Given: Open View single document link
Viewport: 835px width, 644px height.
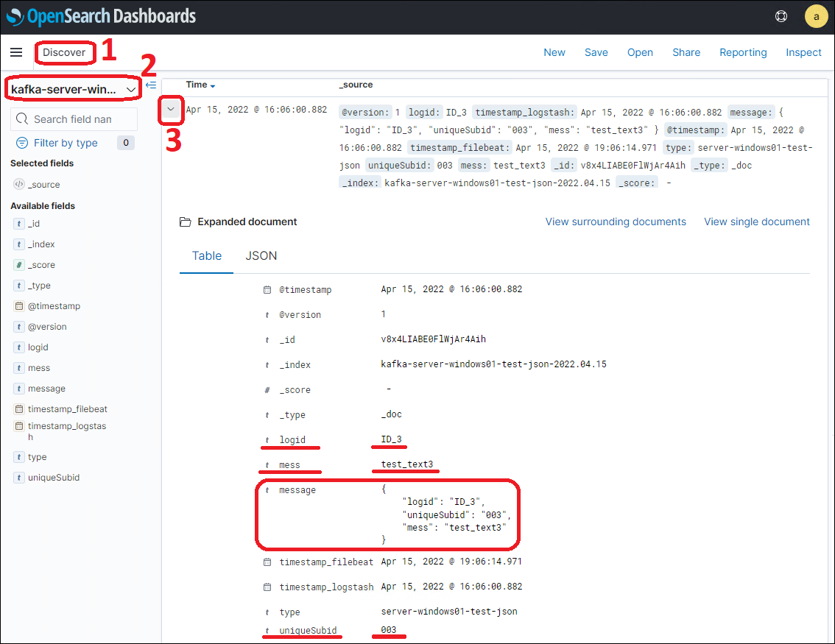Looking at the screenshot, I should click(x=757, y=222).
